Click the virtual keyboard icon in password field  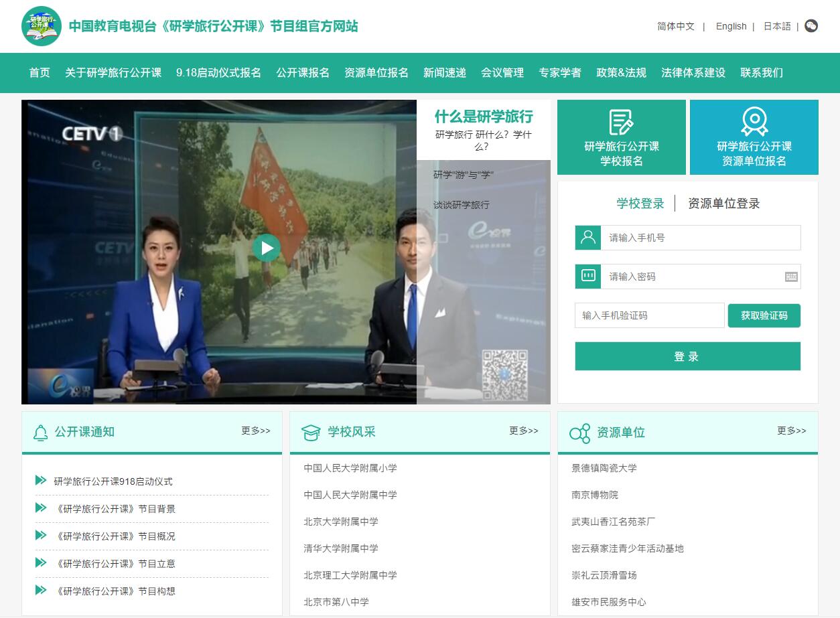click(791, 277)
